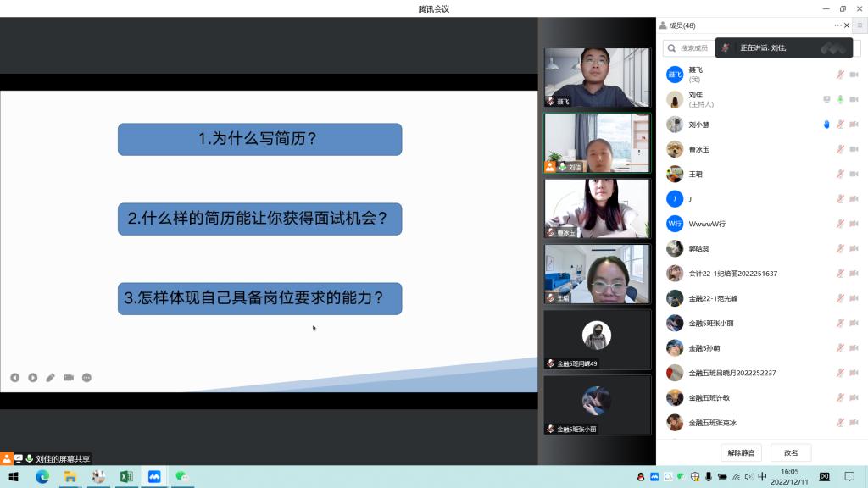868x488 pixels.
Task: Click the screen-share icon in 刘佳's row
Action: pyautogui.click(x=826, y=99)
